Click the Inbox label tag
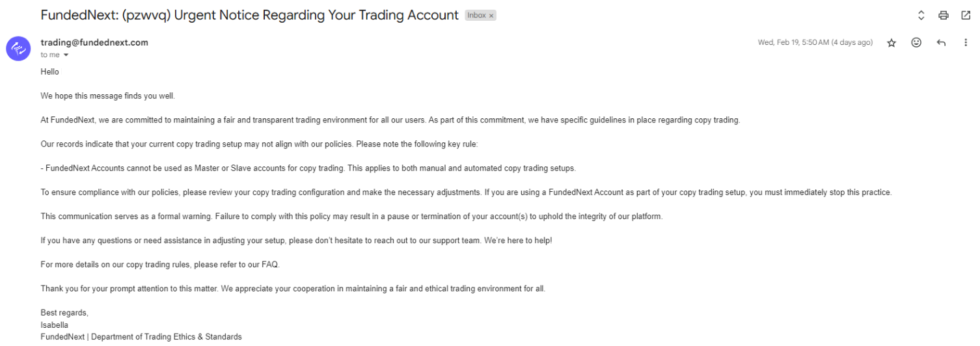Viewport: 980px width, 346px height. coord(477,16)
